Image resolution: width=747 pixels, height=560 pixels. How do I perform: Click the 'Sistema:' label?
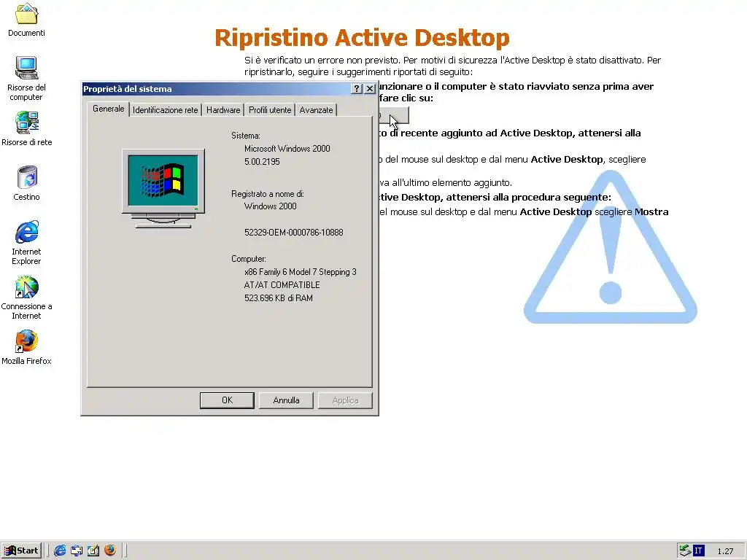pyautogui.click(x=245, y=136)
